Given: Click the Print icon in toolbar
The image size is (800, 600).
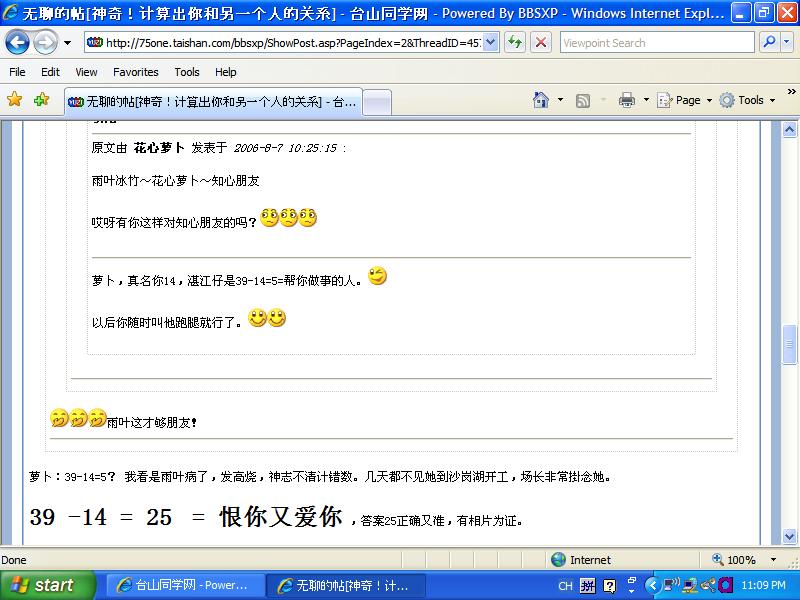Looking at the screenshot, I should [627, 100].
